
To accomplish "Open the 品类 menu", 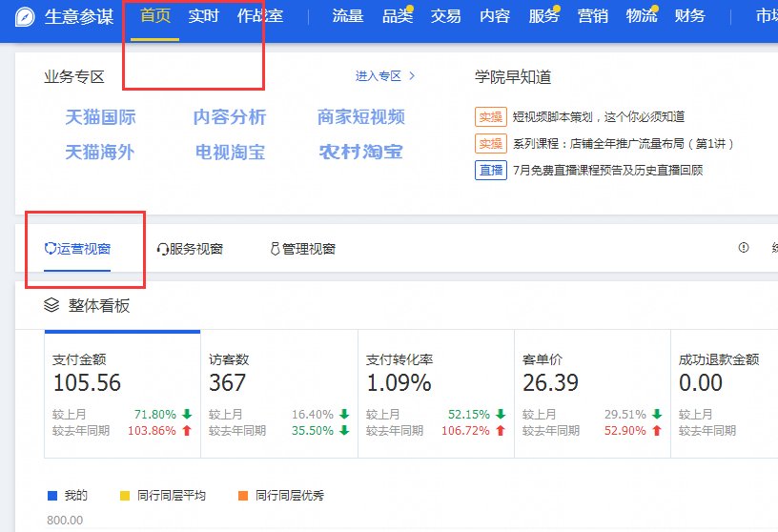I will pyautogui.click(x=398, y=16).
